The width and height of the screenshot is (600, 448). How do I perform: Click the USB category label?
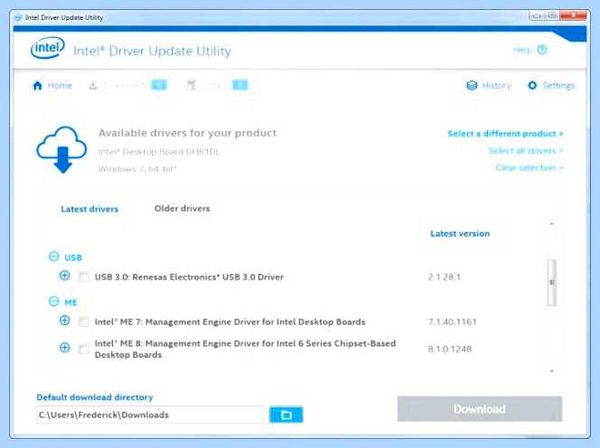click(73, 257)
